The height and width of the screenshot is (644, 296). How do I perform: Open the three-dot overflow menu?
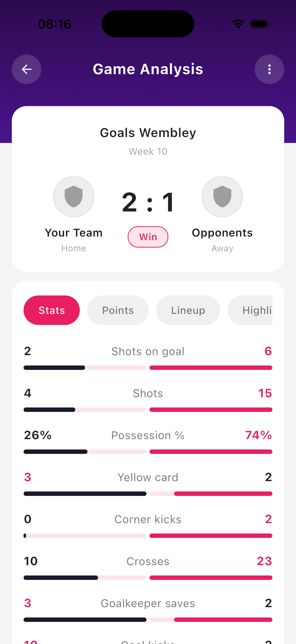(x=269, y=69)
